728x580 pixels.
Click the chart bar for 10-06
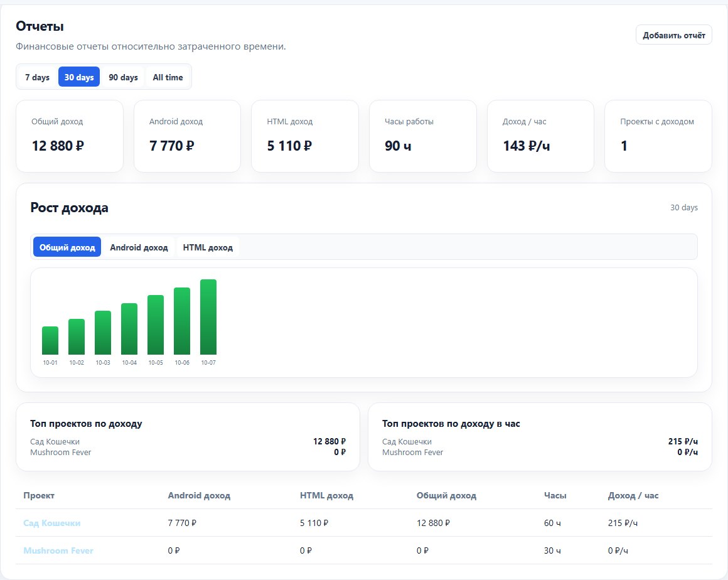182,321
